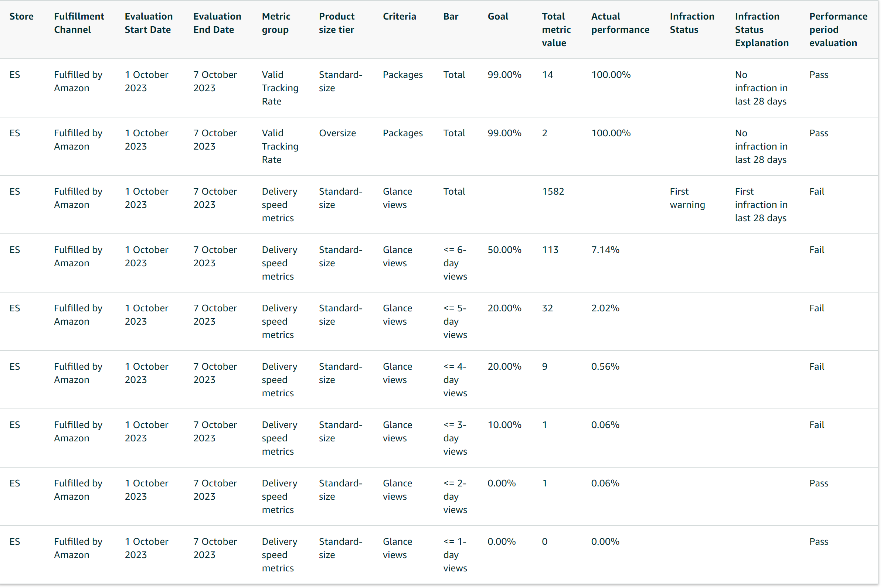The height and width of the screenshot is (588, 887).
Task: Click the Store column header
Action: coord(21,17)
